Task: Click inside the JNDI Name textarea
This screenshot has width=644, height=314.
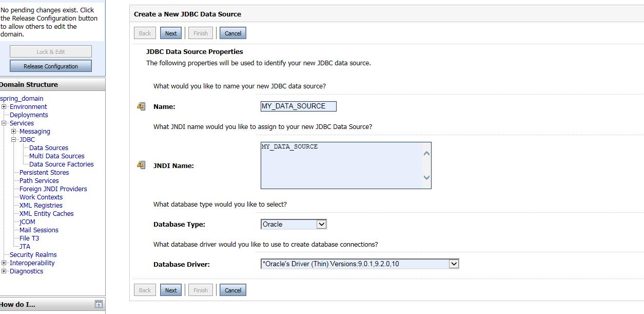Action: [341, 165]
